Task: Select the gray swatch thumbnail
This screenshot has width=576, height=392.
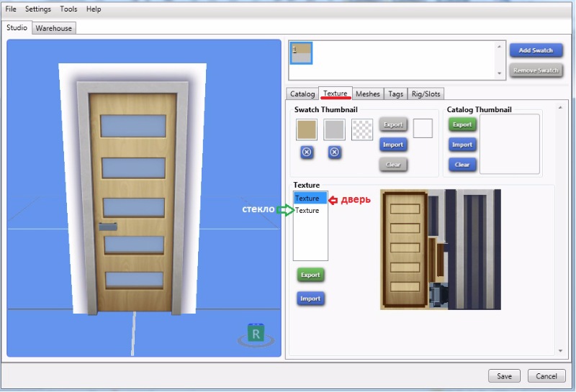Action: click(x=334, y=129)
